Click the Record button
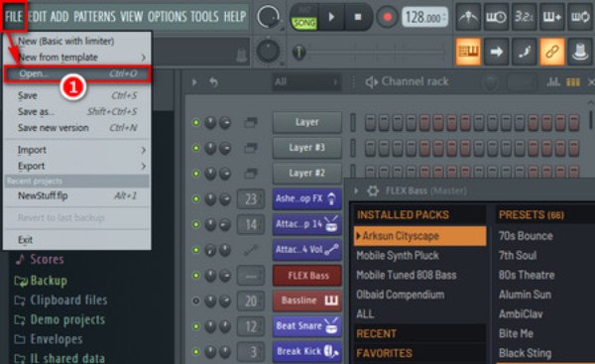Image resolution: width=595 pixels, height=364 pixels. [x=387, y=17]
